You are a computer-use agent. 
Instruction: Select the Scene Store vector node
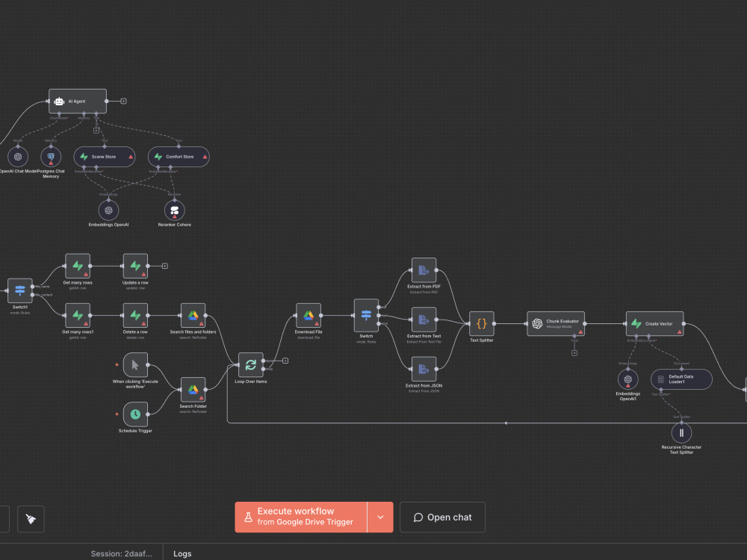(x=105, y=157)
